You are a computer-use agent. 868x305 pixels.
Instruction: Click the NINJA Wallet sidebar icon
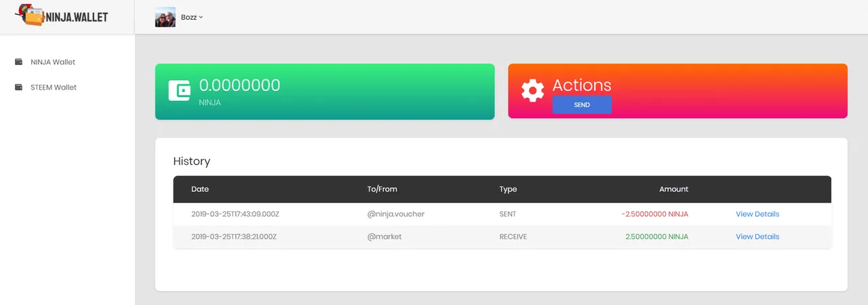pos(19,62)
